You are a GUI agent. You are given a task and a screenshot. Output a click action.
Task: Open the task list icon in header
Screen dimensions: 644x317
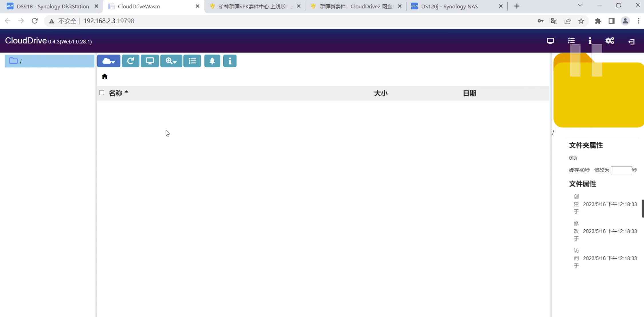coord(571,41)
